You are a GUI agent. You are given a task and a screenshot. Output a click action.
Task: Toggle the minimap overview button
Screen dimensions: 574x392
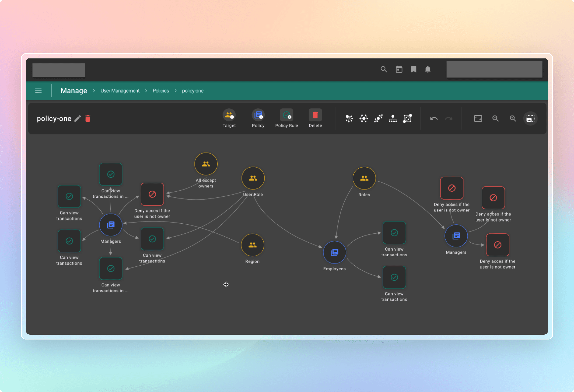pyautogui.click(x=530, y=119)
